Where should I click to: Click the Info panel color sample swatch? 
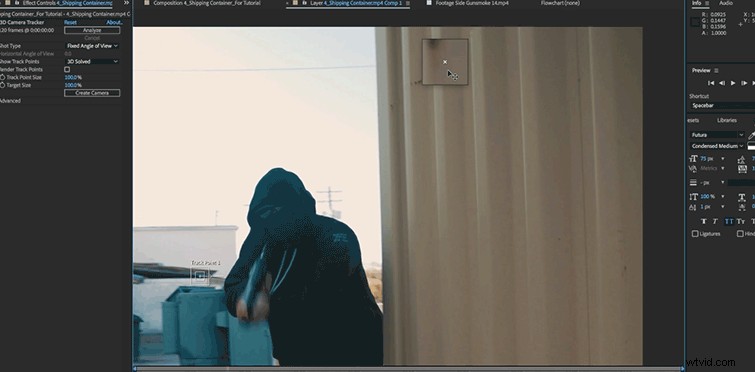695,22
